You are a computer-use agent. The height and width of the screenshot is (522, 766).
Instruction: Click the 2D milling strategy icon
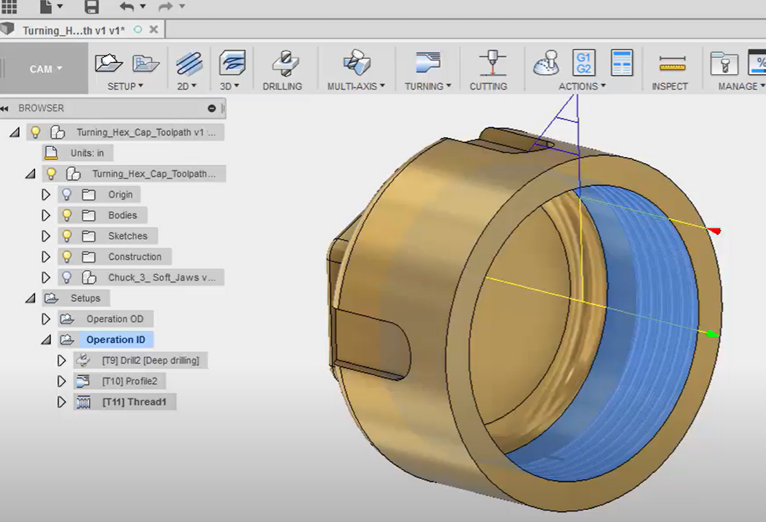click(x=189, y=63)
